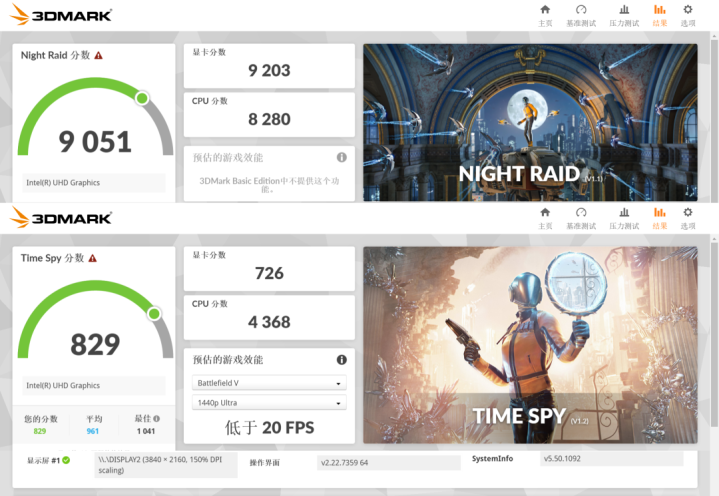This screenshot has width=719, height=496.
Task: Click your score value 829 in green
Action: click(x=40, y=431)
